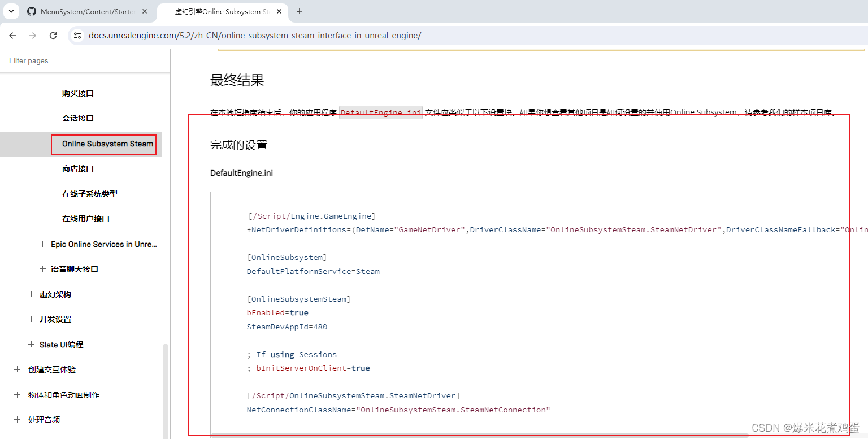Expand 创建交互体验 plus icon
The image size is (868, 439).
point(18,370)
